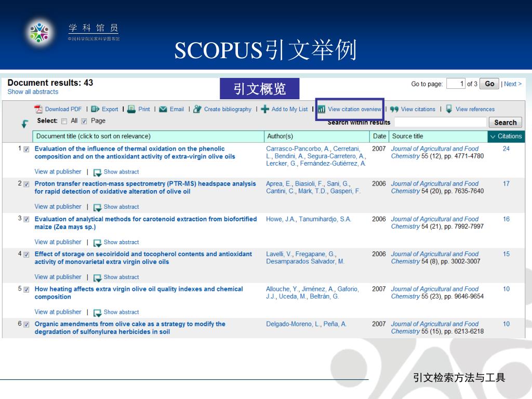532x399 pixels.
Task: Click View at publisher for result 5
Action: tap(58, 312)
